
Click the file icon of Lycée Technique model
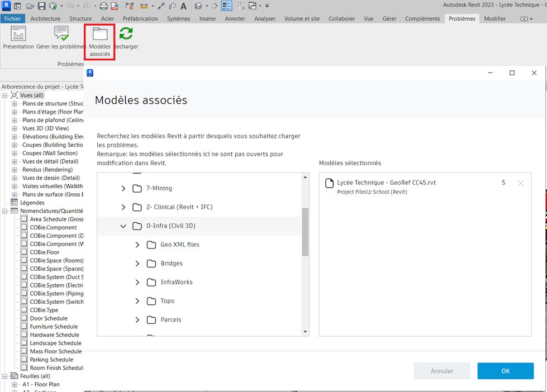329,183
